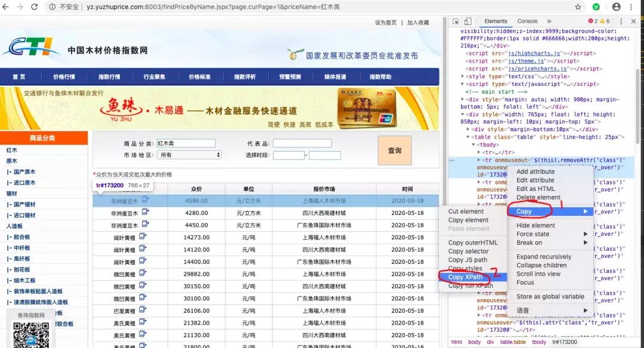Viewport: 644px width, 348px height.
Task: Switch to the Console tab
Action: [x=527, y=21]
